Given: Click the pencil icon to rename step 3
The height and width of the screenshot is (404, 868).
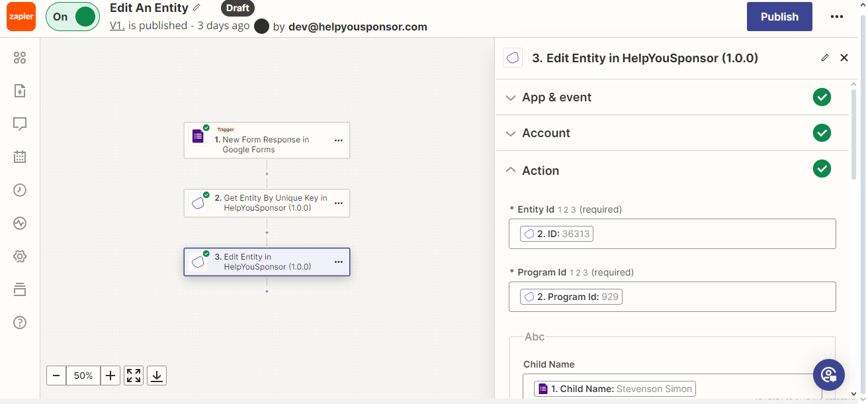Looking at the screenshot, I should point(825,58).
